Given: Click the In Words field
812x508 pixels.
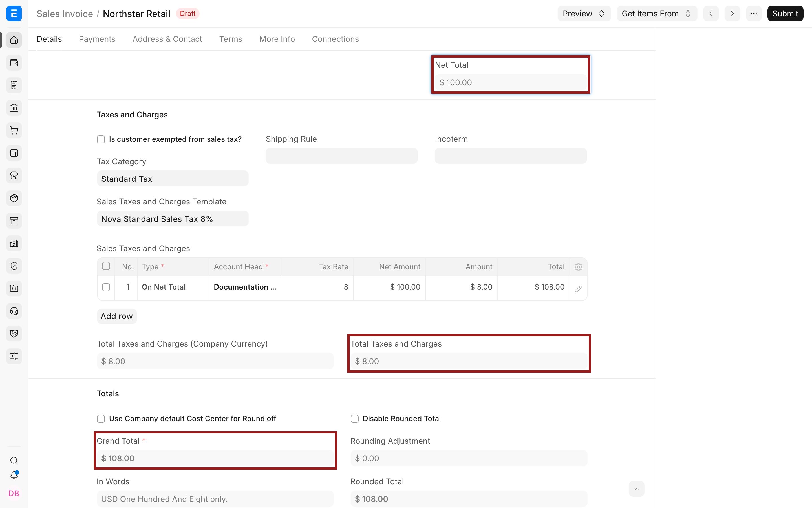Looking at the screenshot, I should click(215, 499).
